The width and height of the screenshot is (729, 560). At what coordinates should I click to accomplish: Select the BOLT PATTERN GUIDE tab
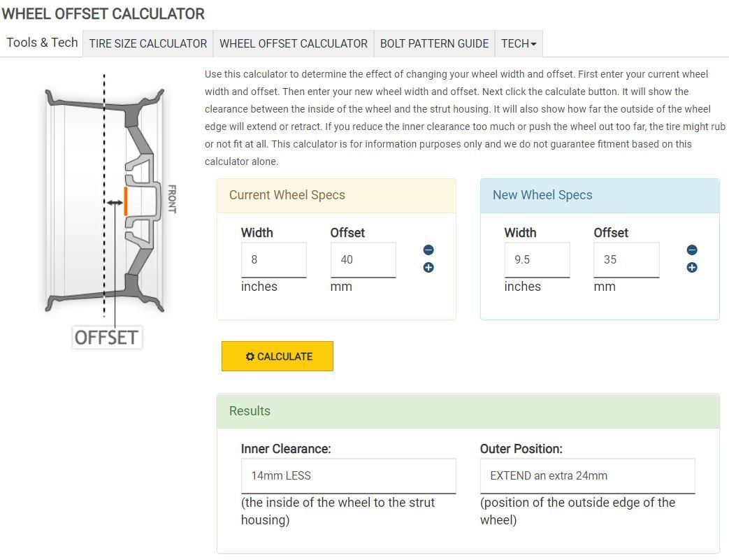point(434,43)
